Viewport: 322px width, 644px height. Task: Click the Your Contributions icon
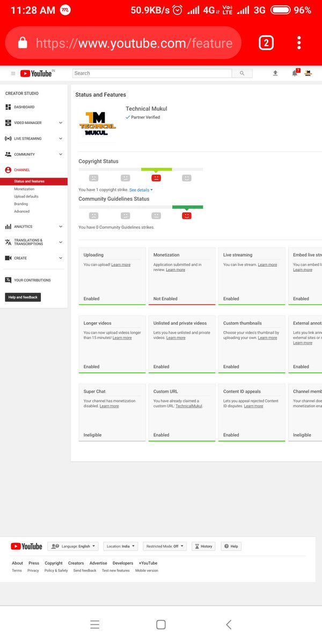coord(8,280)
